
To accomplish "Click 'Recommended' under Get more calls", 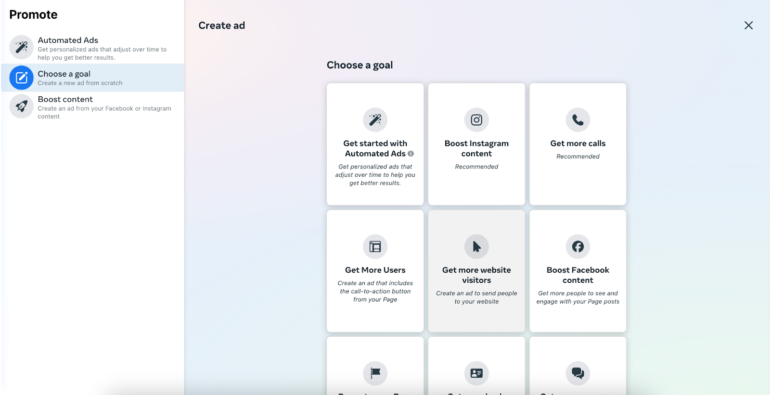I will (578, 157).
